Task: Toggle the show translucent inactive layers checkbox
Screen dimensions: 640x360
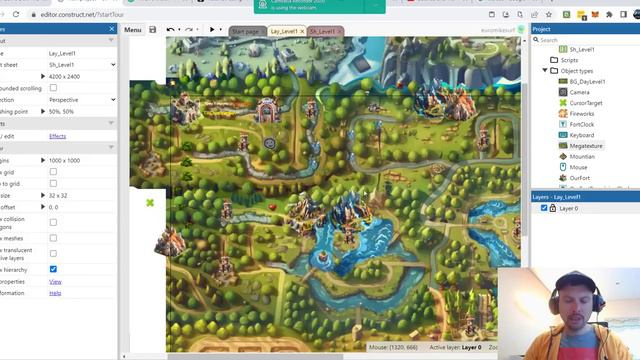Action: [53, 253]
